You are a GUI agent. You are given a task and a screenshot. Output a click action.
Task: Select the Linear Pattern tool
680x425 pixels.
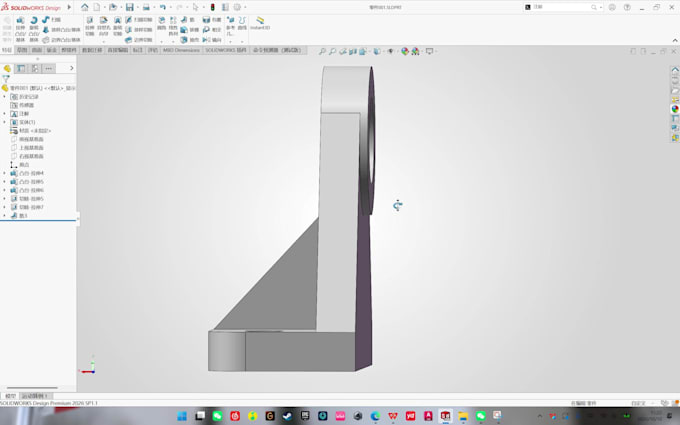[173, 26]
